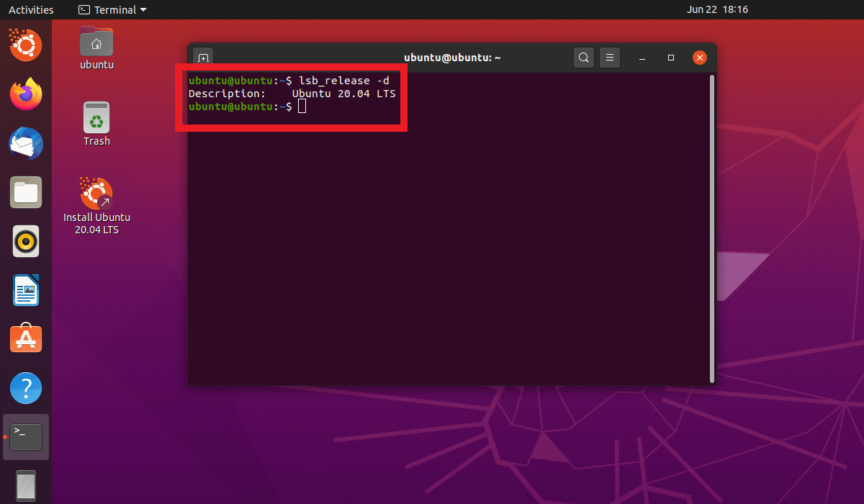
Task: Expand the Terminal menu in the top bar
Action: coord(112,9)
